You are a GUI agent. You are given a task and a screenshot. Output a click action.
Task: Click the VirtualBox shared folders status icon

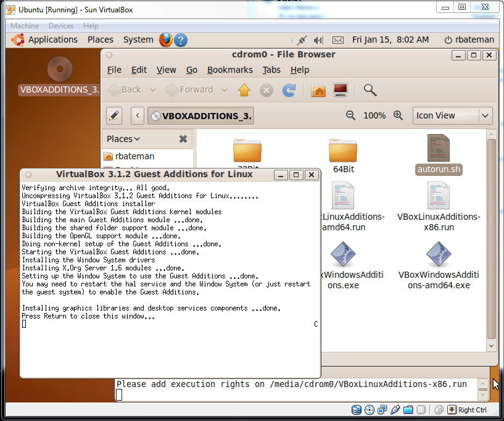coord(408,410)
